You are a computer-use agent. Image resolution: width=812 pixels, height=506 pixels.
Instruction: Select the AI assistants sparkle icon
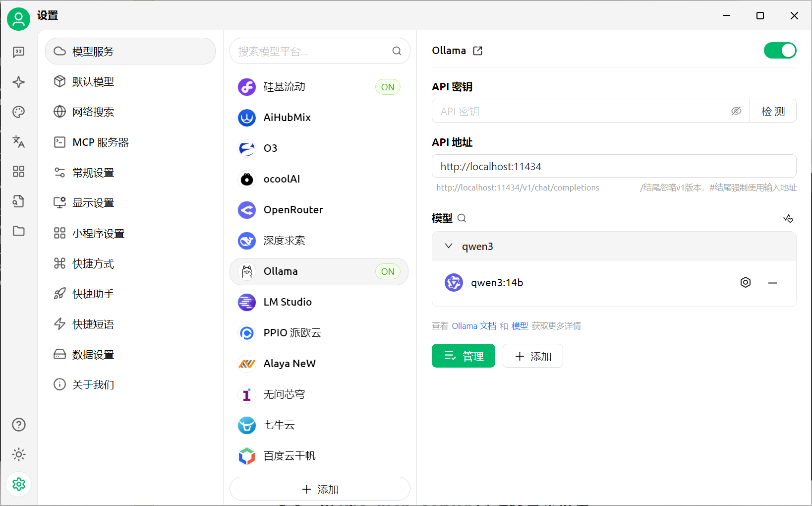(18, 82)
